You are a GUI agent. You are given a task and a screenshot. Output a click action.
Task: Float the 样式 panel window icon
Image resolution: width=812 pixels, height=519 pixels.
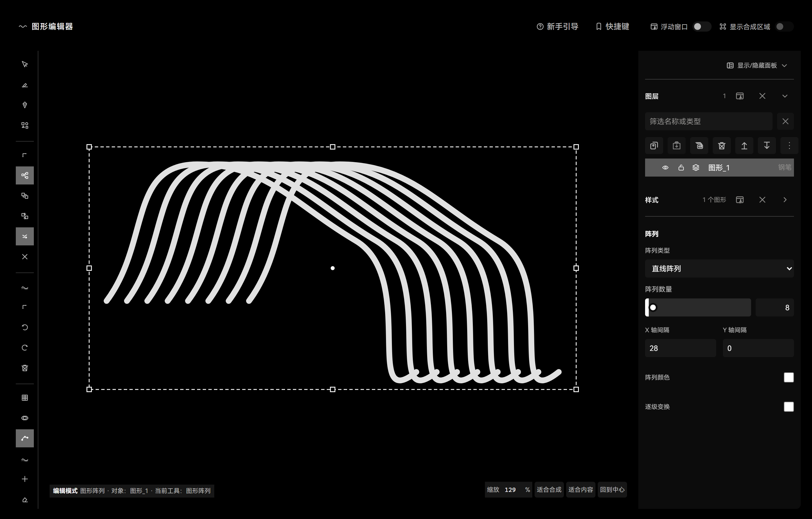(740, 200)
